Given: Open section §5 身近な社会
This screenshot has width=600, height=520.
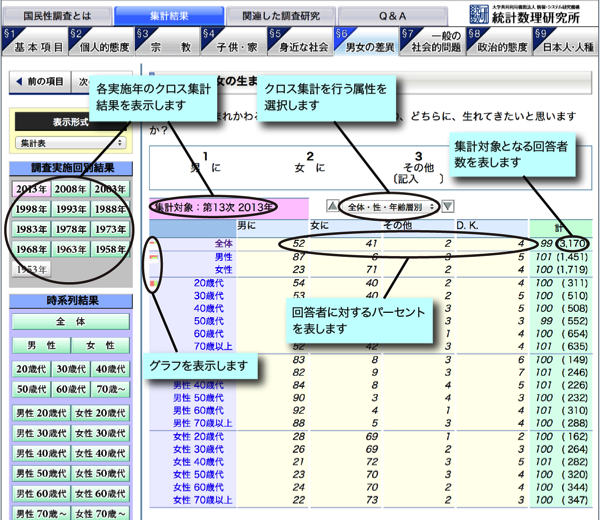Looking at the screenshot, I should [299, 42].
